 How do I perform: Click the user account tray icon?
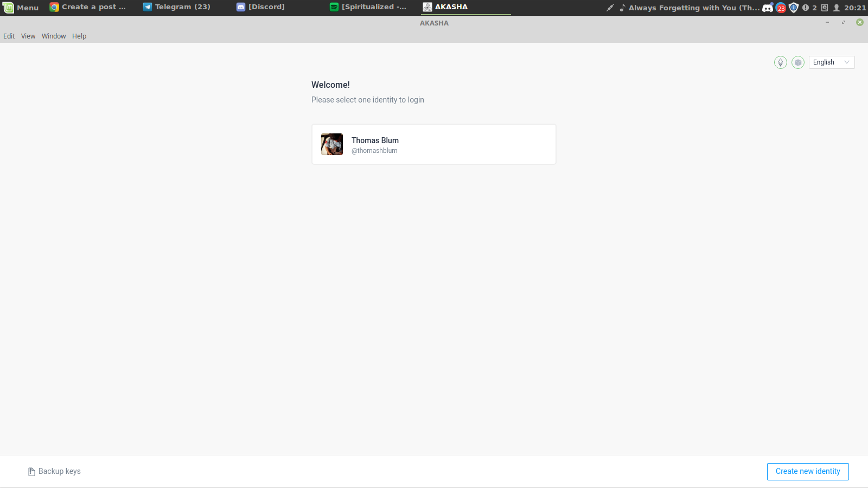[837, 8]
